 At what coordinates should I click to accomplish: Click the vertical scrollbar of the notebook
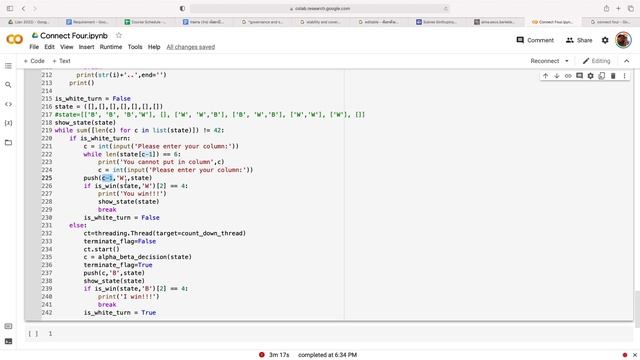click(x=636, y=309)
